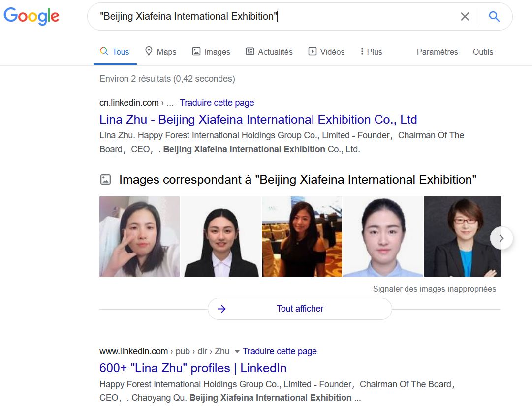Open Lina Zhu Beijing Xiafeina result
532x411 pixels.
pos(258,120)
